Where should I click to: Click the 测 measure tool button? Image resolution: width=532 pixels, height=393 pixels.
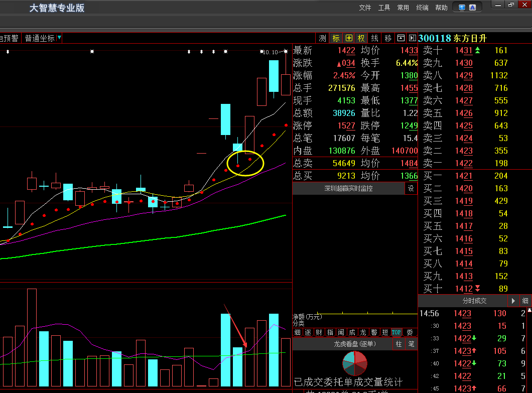coord(322,38)
